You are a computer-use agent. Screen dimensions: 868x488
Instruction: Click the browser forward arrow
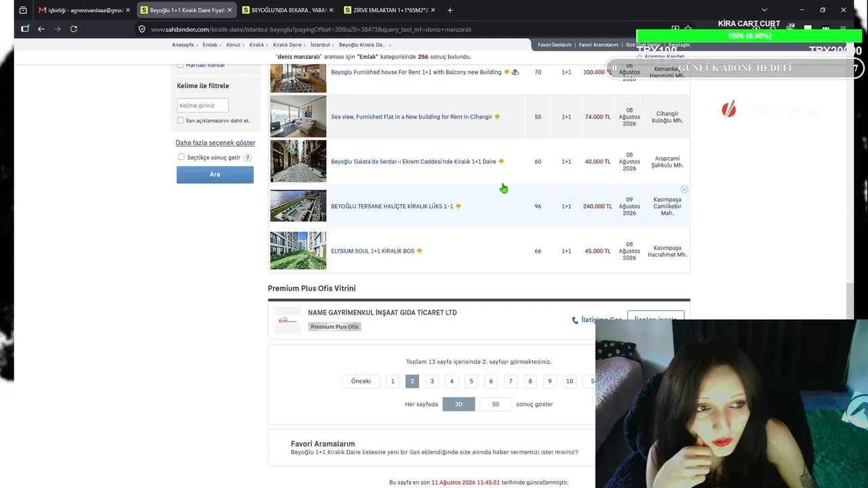point(58,29)
